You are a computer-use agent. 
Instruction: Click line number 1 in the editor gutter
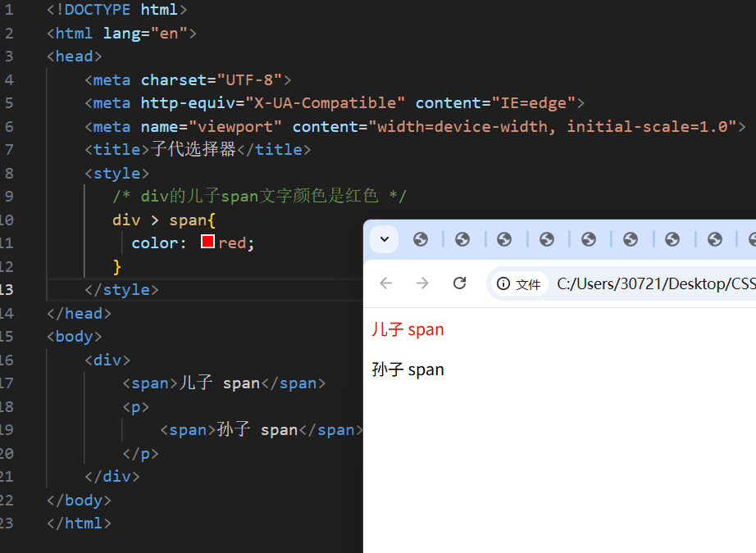click(x=9, y=10)
